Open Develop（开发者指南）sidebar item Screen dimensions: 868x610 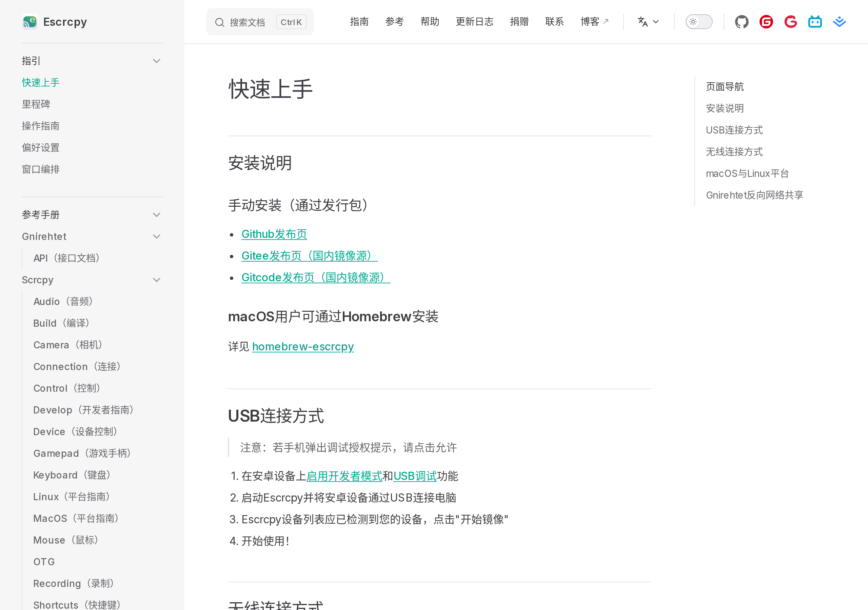tap(83, 410)
